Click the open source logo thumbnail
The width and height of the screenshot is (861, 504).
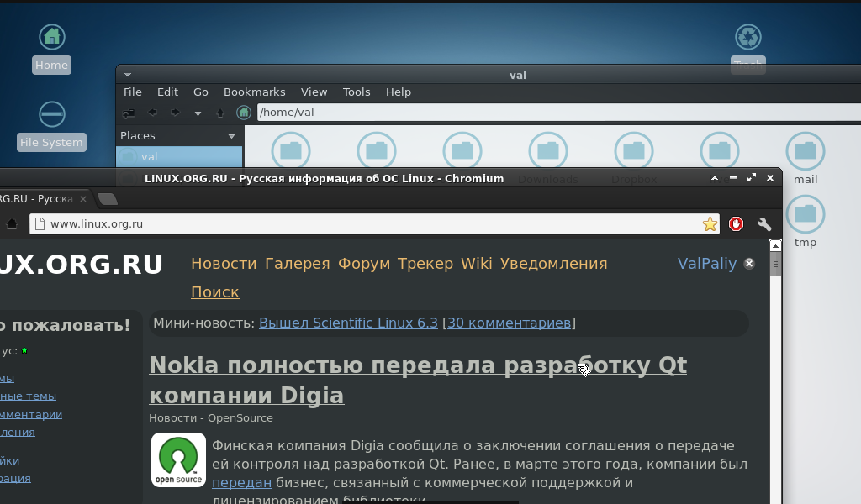point(178,459)
